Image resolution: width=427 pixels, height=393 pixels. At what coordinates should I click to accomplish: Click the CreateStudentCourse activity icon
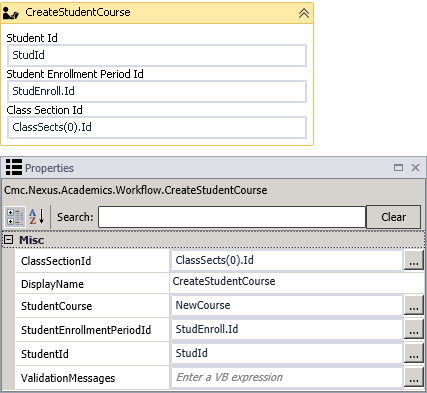10,13
